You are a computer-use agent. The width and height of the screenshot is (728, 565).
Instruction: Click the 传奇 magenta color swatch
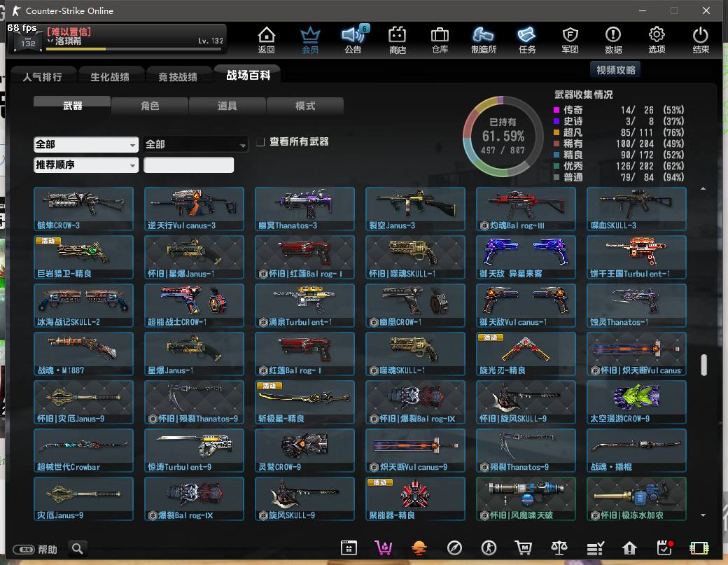click(x=556, y=110)
